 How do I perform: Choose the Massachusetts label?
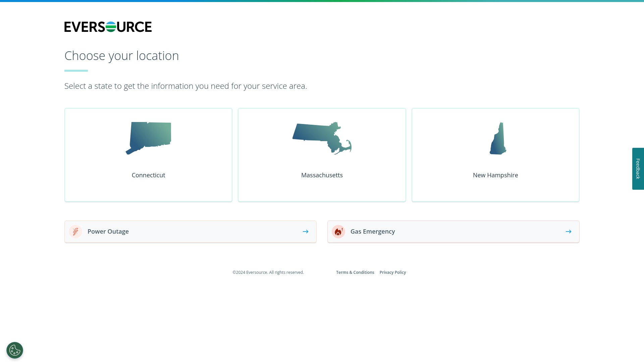pyautogui.click(x=322, y=175)
